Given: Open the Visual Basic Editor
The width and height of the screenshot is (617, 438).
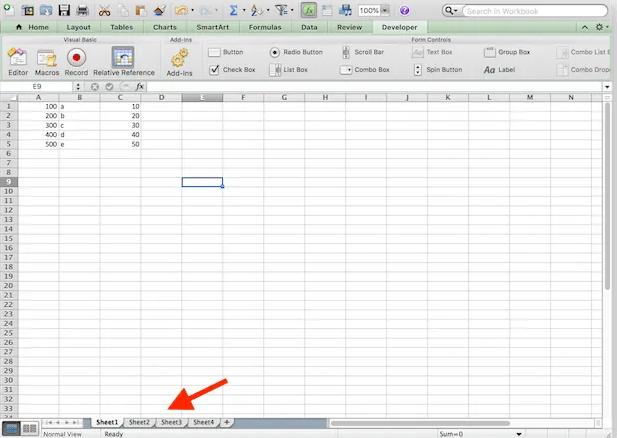Looking at the screenshot, I should pyautogui.click(x=18, y=61).
